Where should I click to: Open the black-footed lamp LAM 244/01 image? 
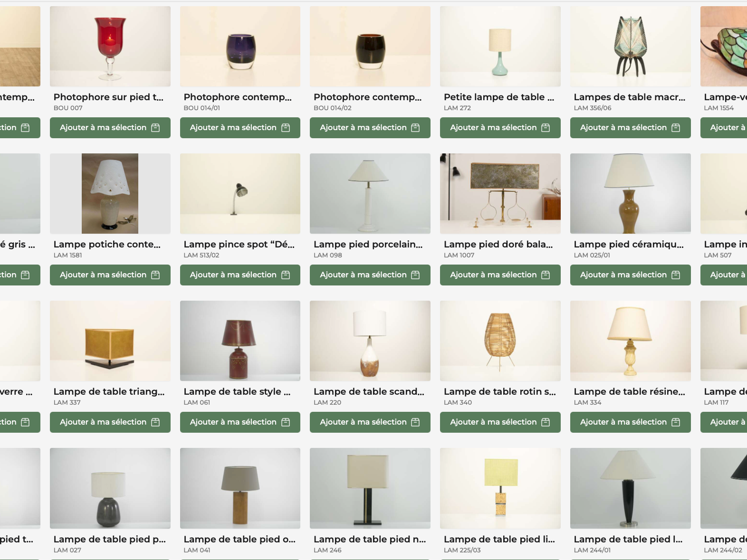(x=630, y=488)
